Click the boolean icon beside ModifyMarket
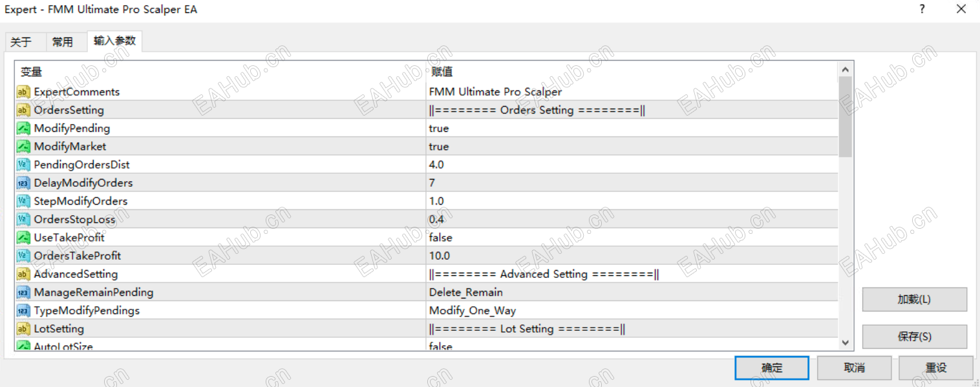Screen dimensions: 980x387 pyautogui.click(x=24, y=147)
